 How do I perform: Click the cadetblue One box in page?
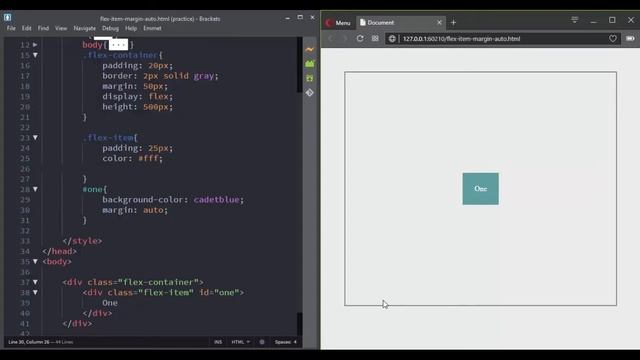[480, 189]
